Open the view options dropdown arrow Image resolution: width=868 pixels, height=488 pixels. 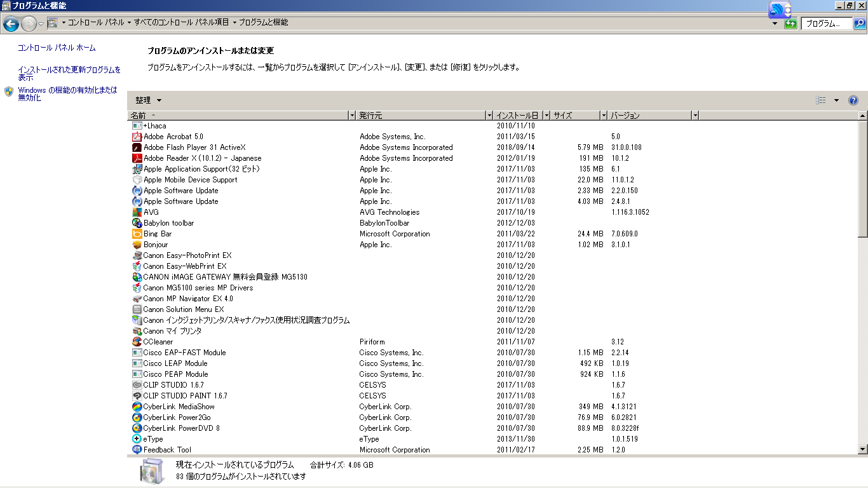click(836, 100)
